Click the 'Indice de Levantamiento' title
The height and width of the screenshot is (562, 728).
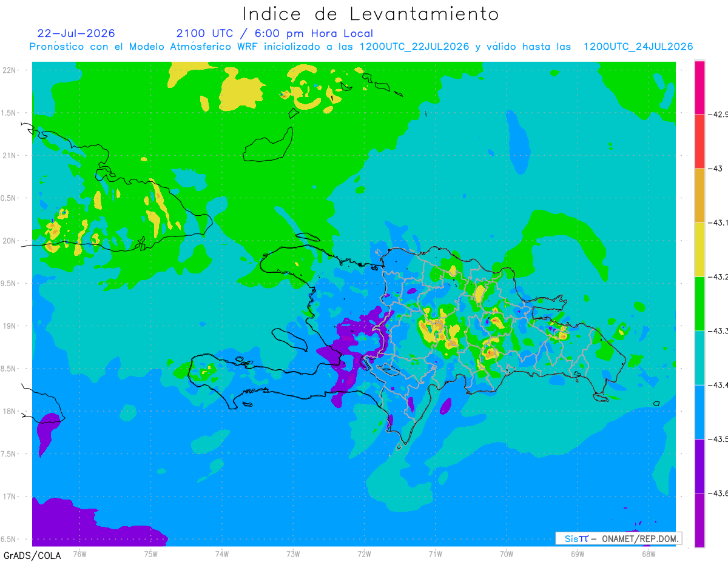pyautogui.click(x=371, y=14)
